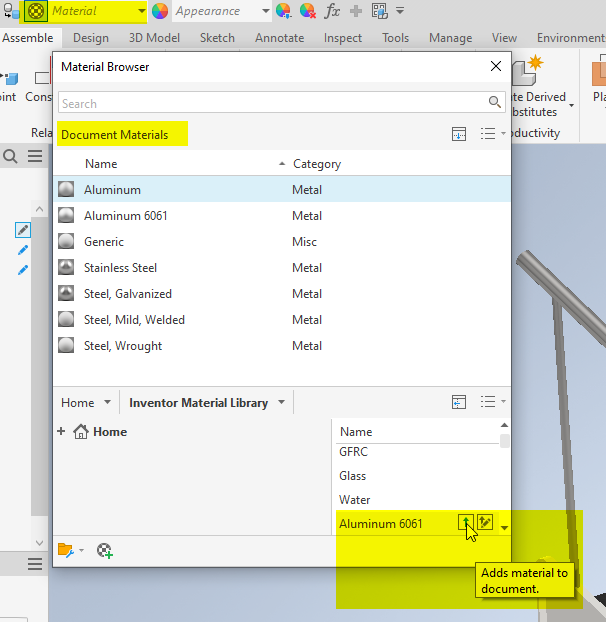
Task: Open the bottom hamburger menu in browser panel
Action: 35,564
